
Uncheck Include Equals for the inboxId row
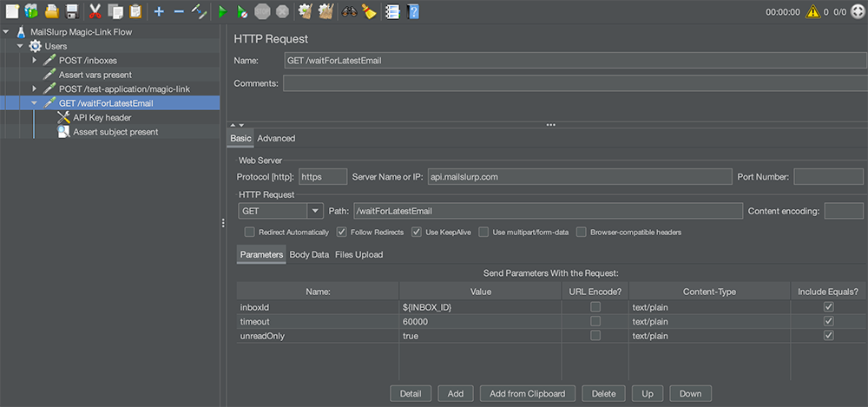click(829, 307)
